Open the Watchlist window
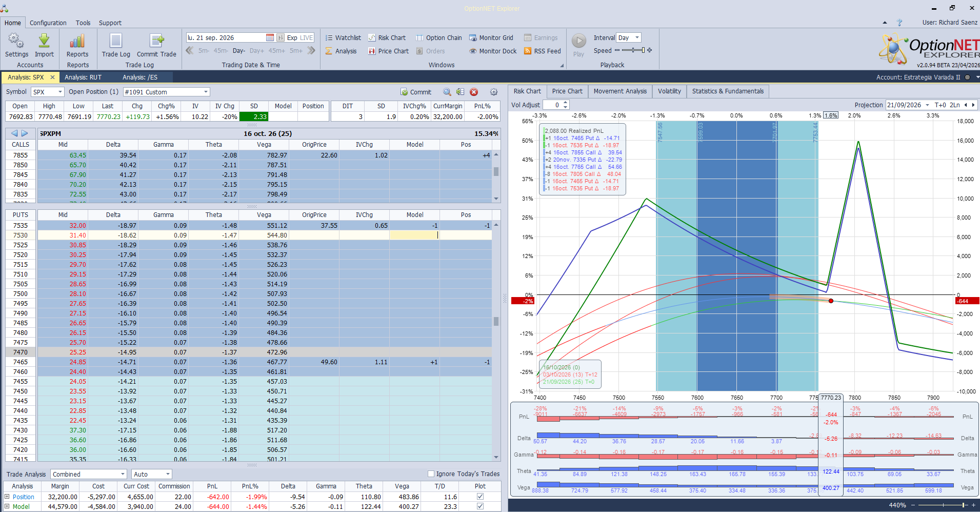The image size is (980, 512). [343, 37]
